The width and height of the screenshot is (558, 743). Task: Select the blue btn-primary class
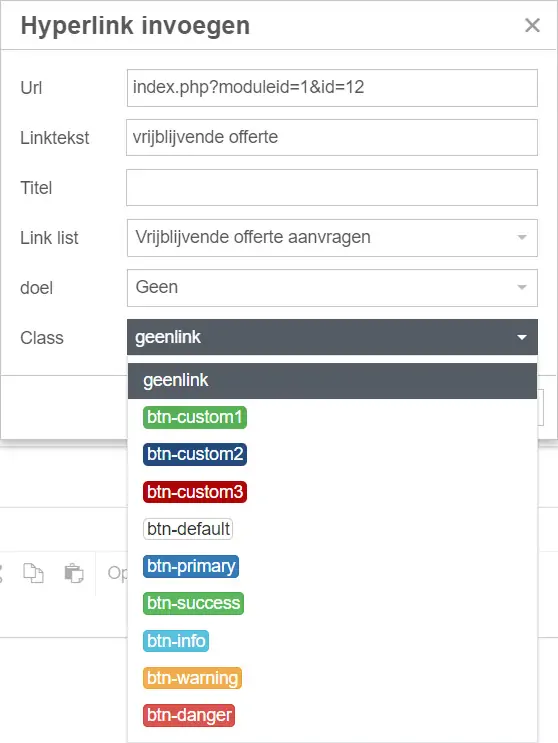(191, 566)
